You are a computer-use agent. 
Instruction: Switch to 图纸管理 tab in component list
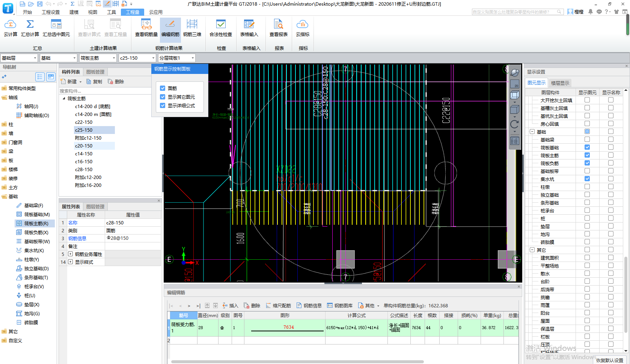coord(95,72)
